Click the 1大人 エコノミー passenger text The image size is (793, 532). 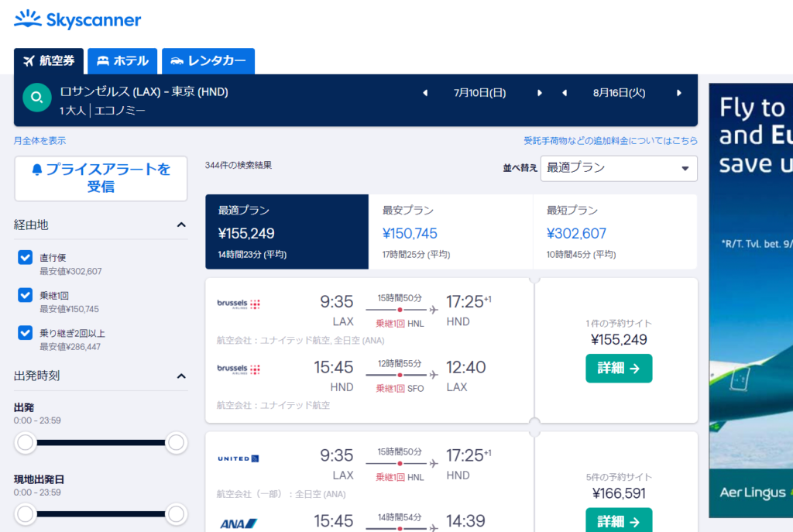(x=102, y=111)
